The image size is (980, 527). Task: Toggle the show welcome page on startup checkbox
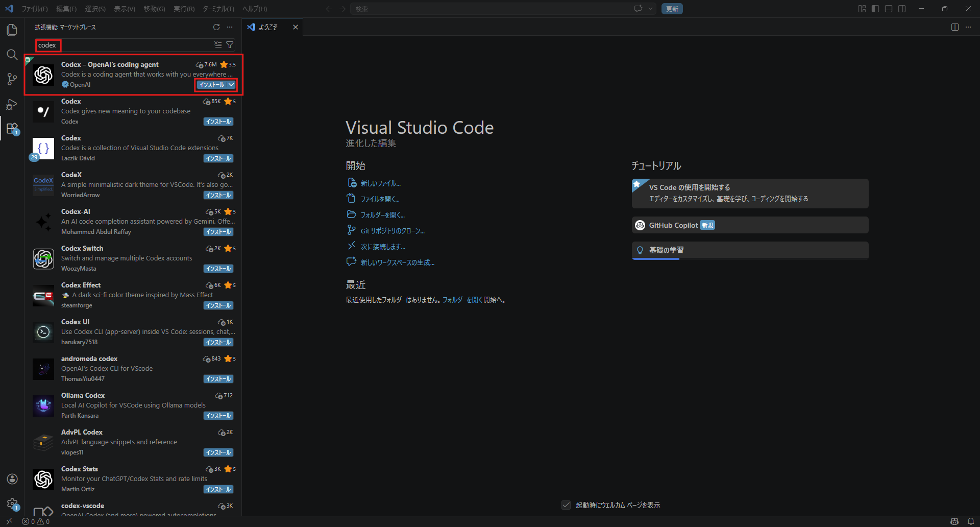[x=566, y=505]
